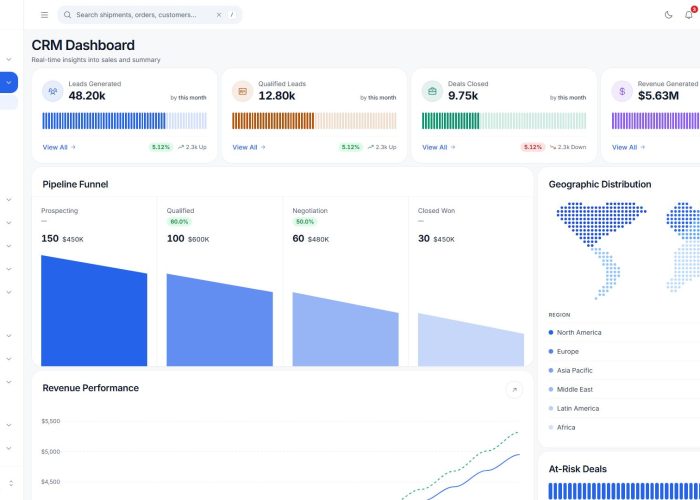The width and height of the screenshot is (700, 500).
Task: Click the search magnifier icon
Action: tap(67, 15)
